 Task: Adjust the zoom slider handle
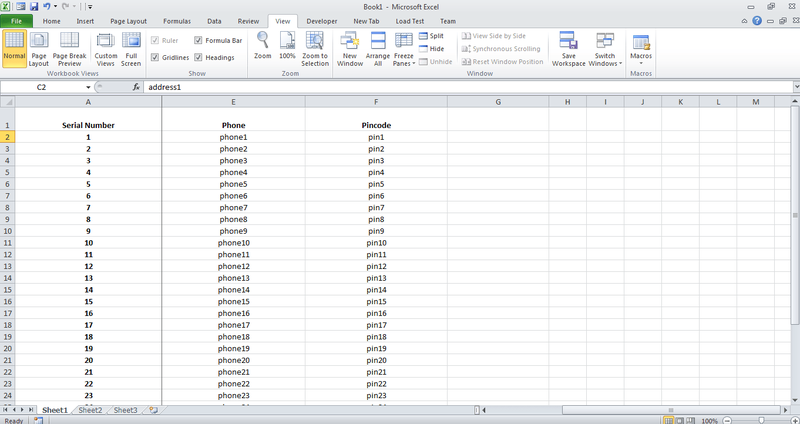(761, 421)
